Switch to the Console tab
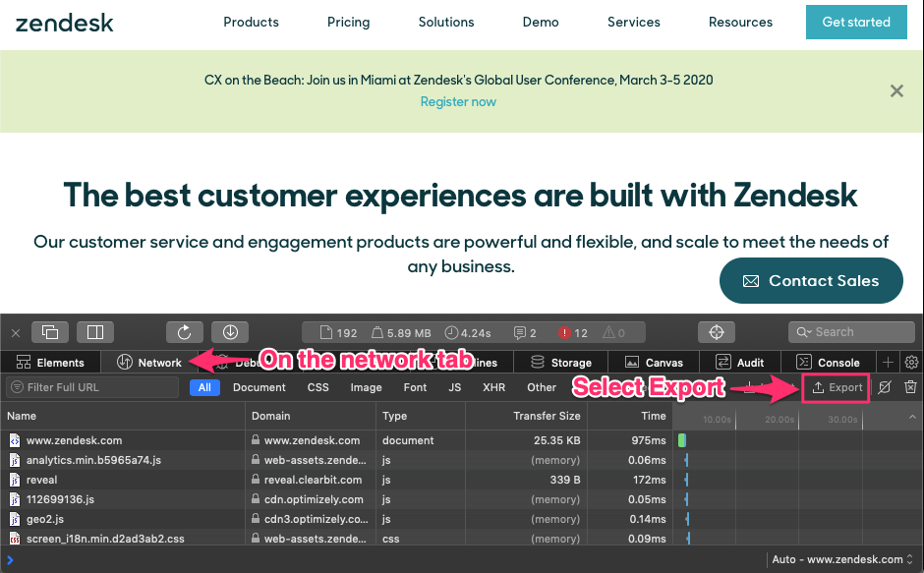The image size is (924, 573). [828, 363]
